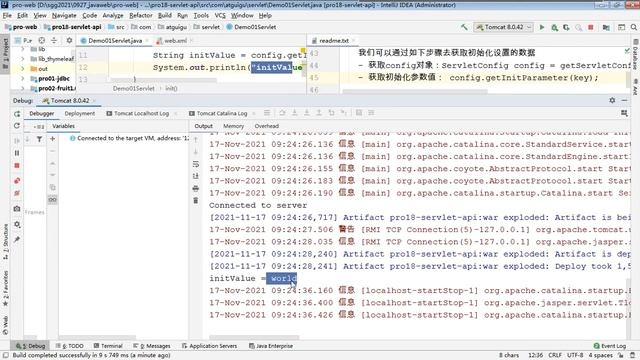The height and width of the screenshot is (360, 640).
Task: Select the readme.txt editor tab
Action: [333, 41]
